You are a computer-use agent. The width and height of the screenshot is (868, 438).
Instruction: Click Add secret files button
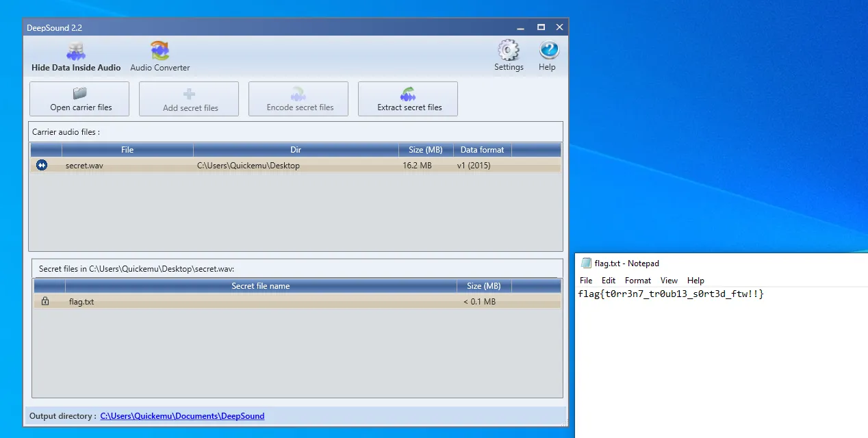(x=189, y=99)
